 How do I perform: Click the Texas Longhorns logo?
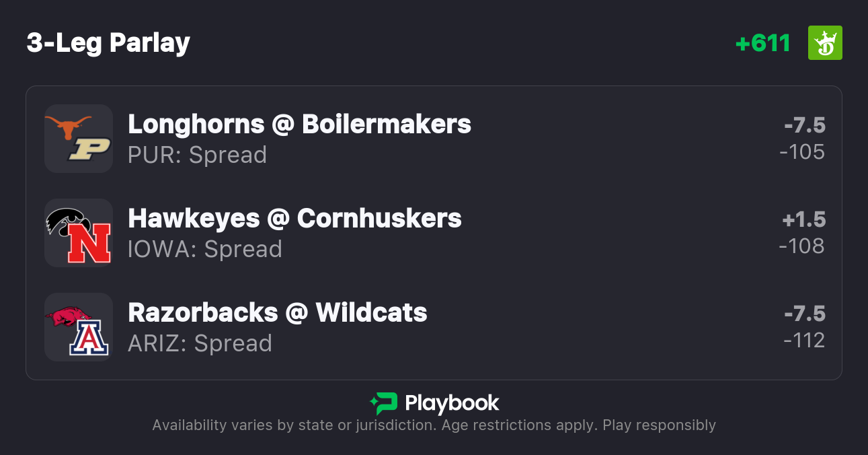point(68,126)
